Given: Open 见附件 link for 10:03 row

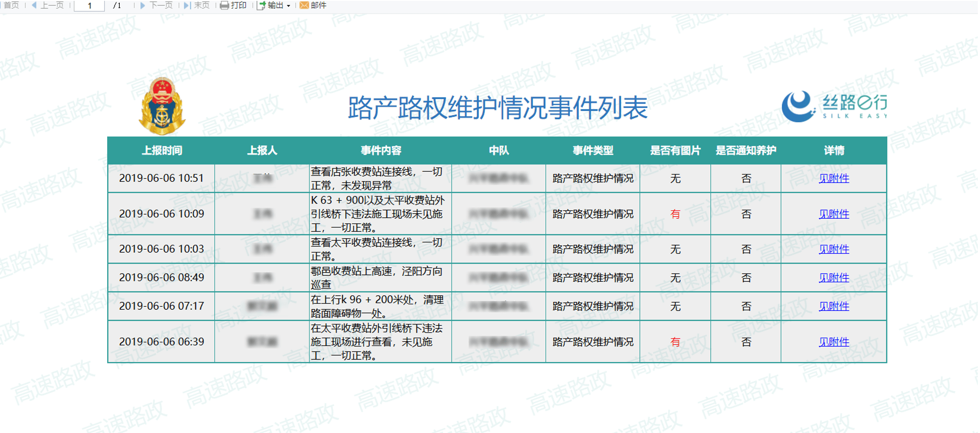Looking at the screenshot, I should click(834, 249).
